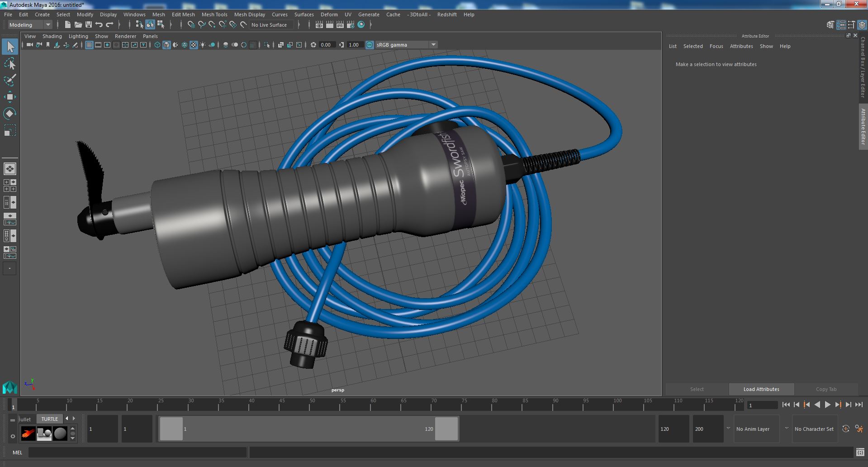Image resolution: width=868 pixels, height=467 pixels.
Task: Open a scene with the folder icon
Action: tap(78, 25)
